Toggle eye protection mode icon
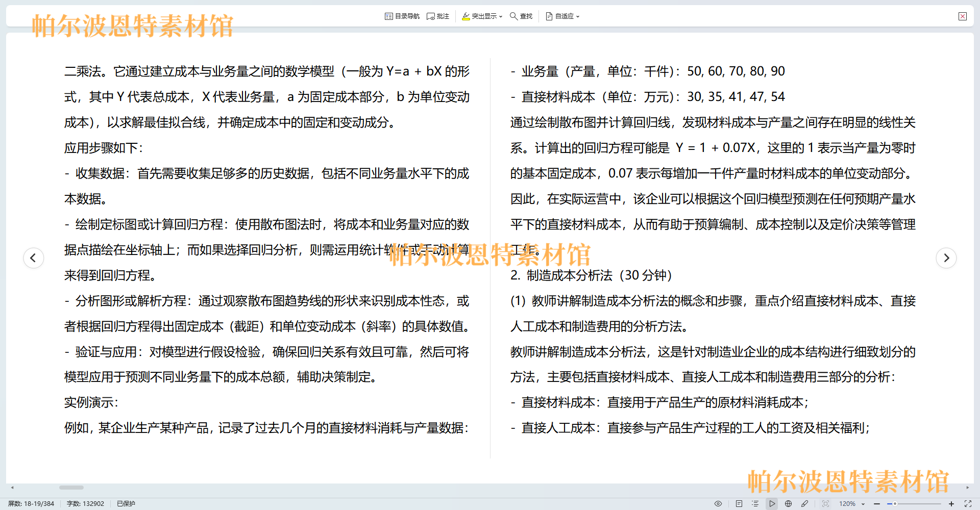This screenshot has width=980, height=510. 718,503
